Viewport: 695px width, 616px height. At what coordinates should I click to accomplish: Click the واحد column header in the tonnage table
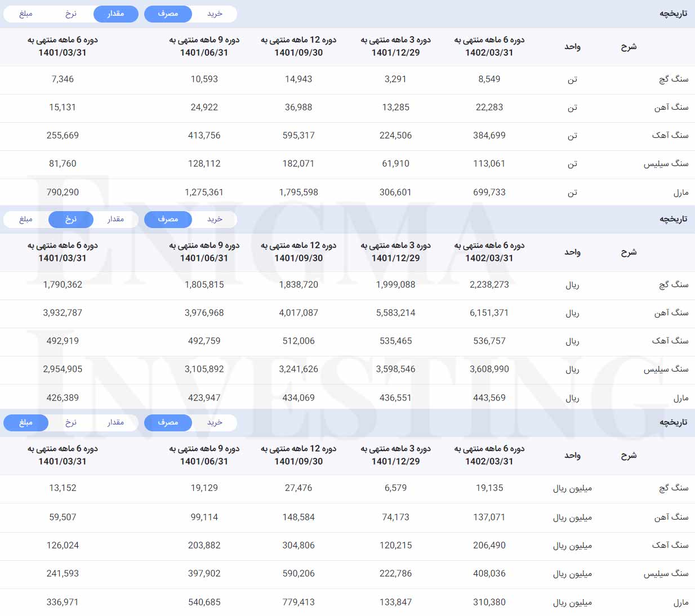click(572, 47)
